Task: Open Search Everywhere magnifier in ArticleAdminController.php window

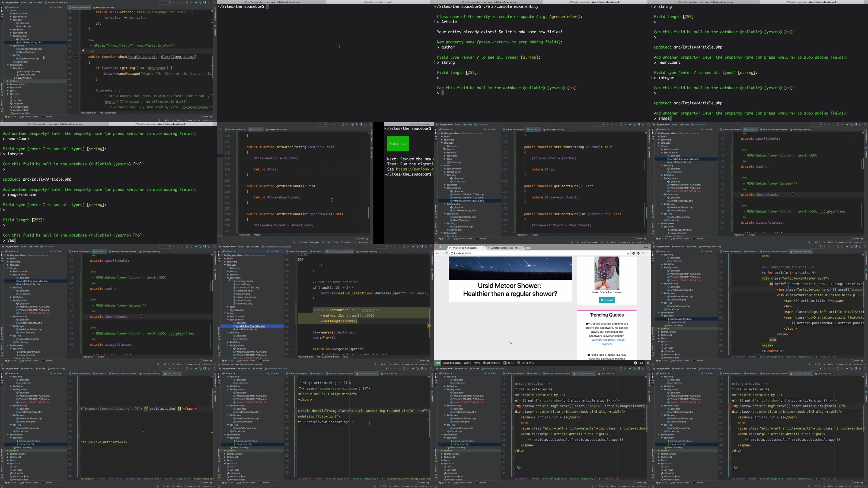Action: (431, 247)
